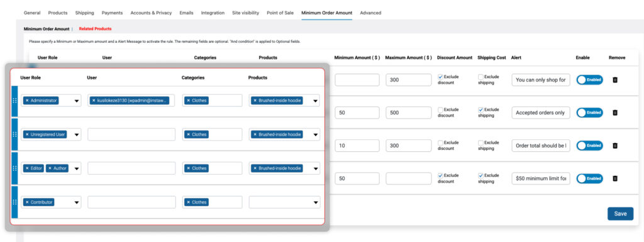Remove Brushed-inside hoodie tag in Administrator row
The image size is (644, 242).
pos(255,100)
